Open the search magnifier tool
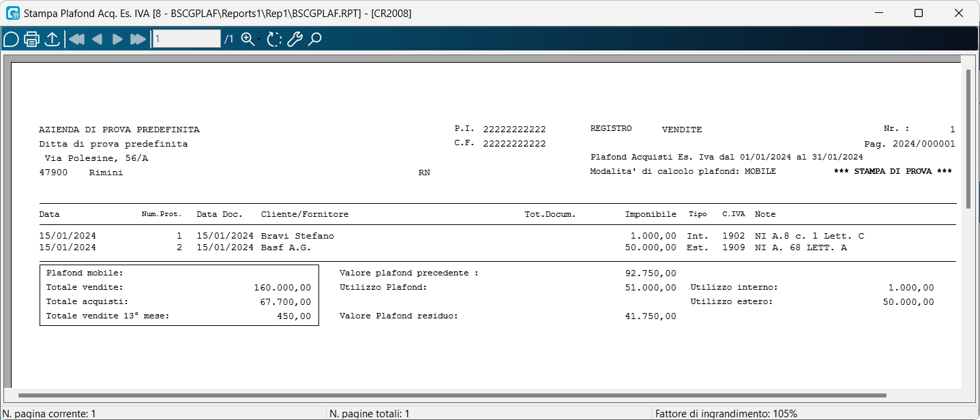Image resolution: width=980 pixels, height=420 pixels. (x=314, y=39)
